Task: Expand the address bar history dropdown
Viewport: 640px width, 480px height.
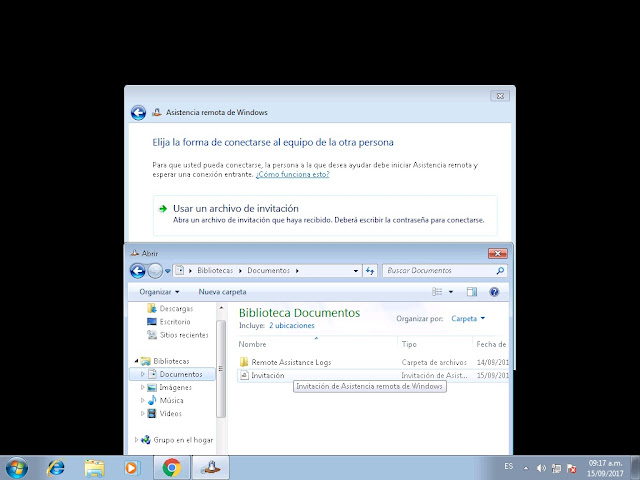Action: click(356, 271)
